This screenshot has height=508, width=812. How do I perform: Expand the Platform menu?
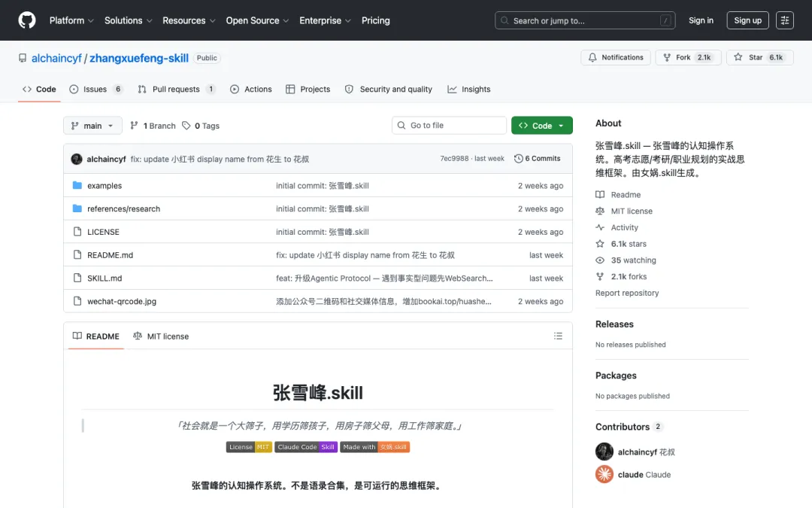pyautogui.click(x=71, y=20)
